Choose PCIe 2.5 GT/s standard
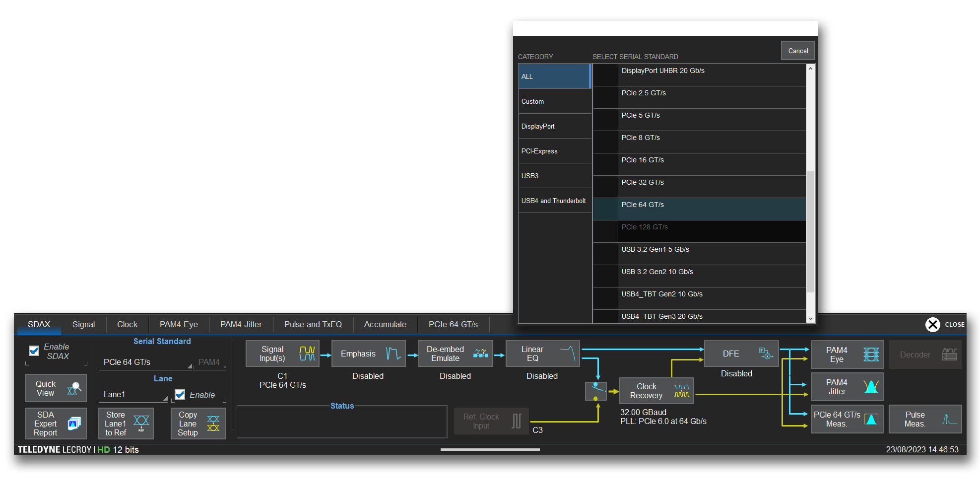This screenshot has width=980, height=498. pos(699,97)
